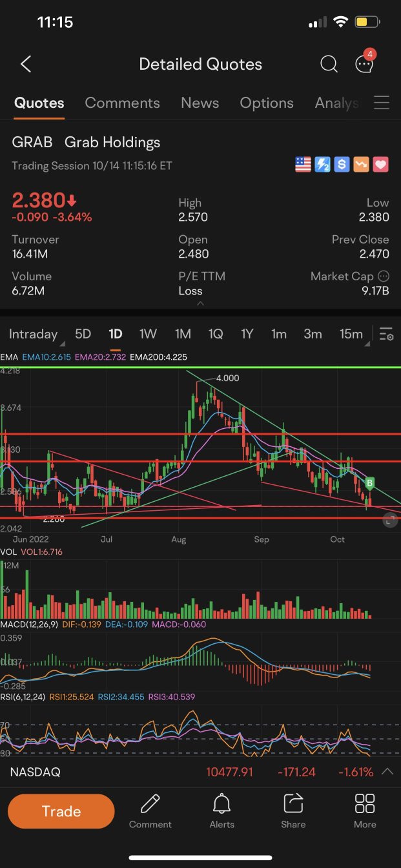Screen dimensions: 401x868
Task: Open the tab list hamburger menu
Action: (382, 103)
